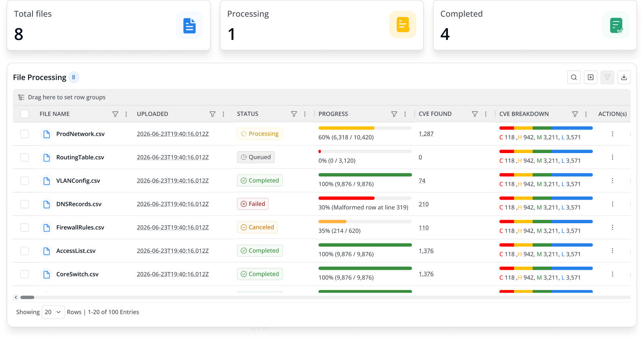
Task: Open FILE NAME column options menu
Action: (x=126, y=114)
